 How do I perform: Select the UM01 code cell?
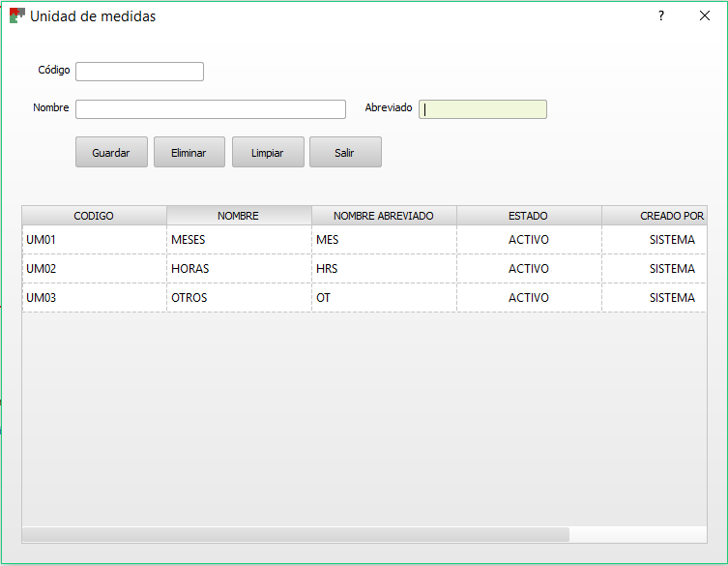(x=94, y=240)
